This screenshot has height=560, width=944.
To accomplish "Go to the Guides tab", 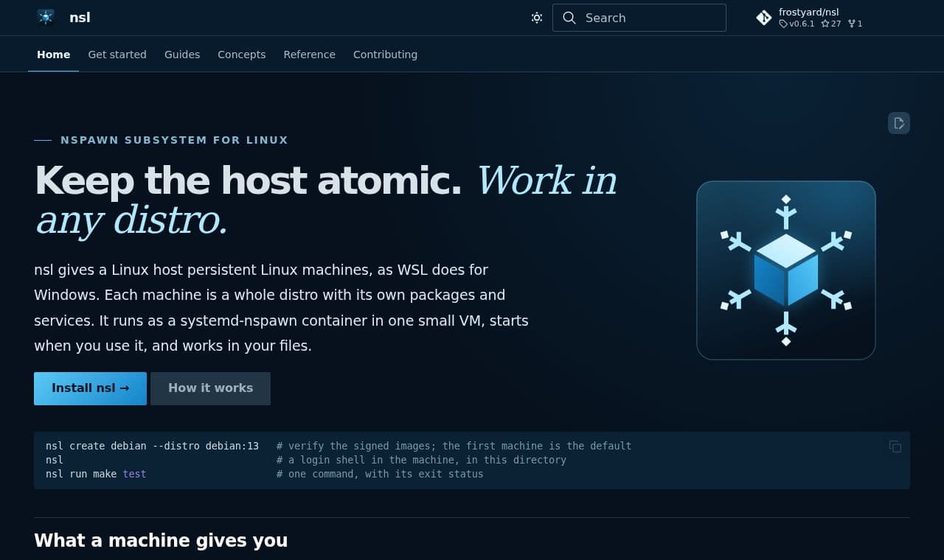I will [x=182, y=55].
